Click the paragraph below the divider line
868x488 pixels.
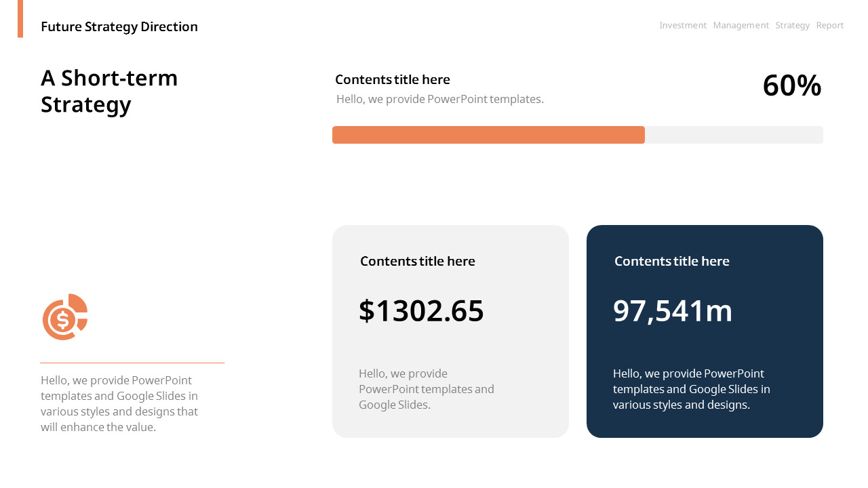point(119,403)
